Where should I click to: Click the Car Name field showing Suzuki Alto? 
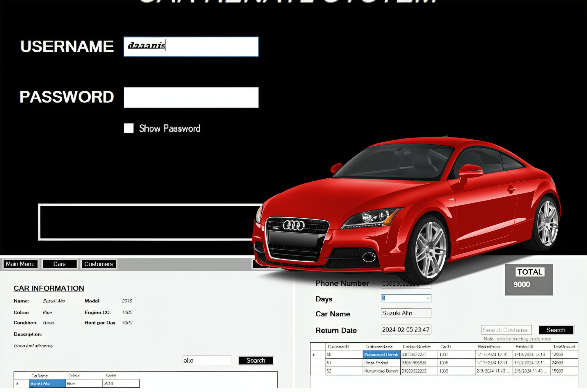(406, 313)
